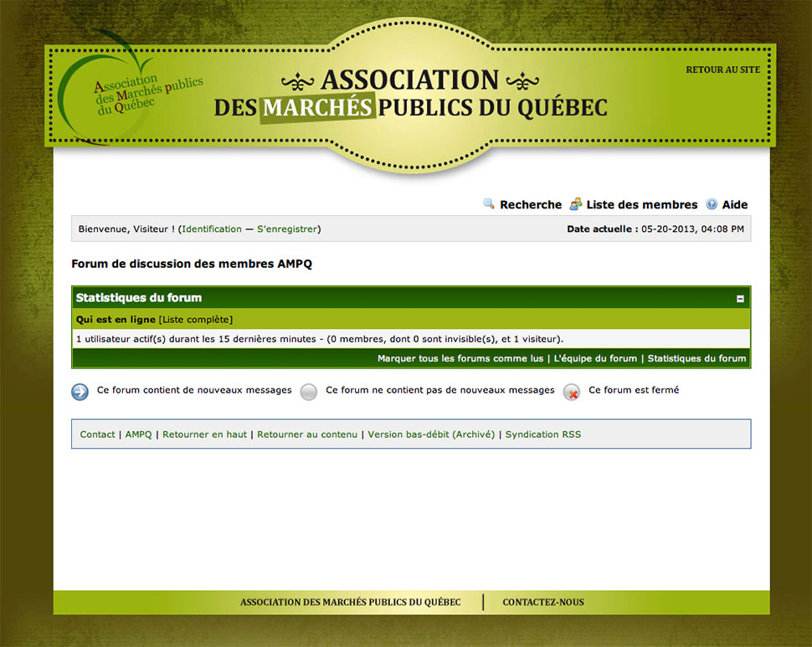Click the red X closed forum icon
The image size is (812, 647).
572,392
